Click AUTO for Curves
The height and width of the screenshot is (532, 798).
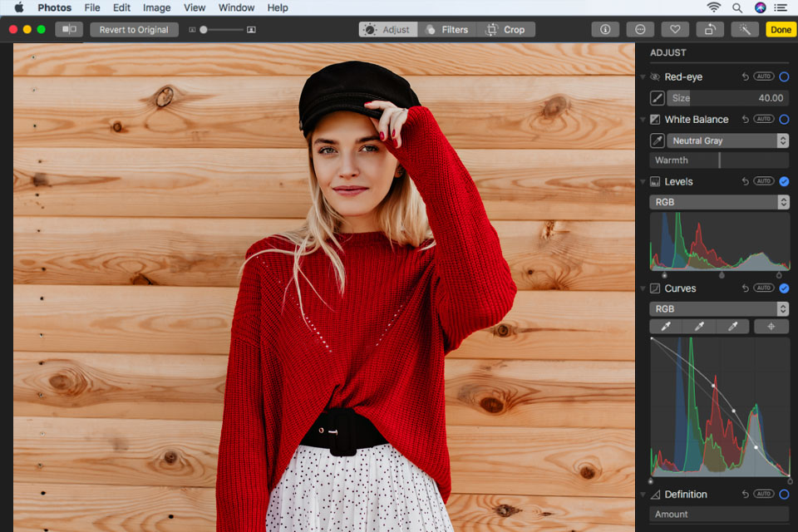click(x=763, y=288)
